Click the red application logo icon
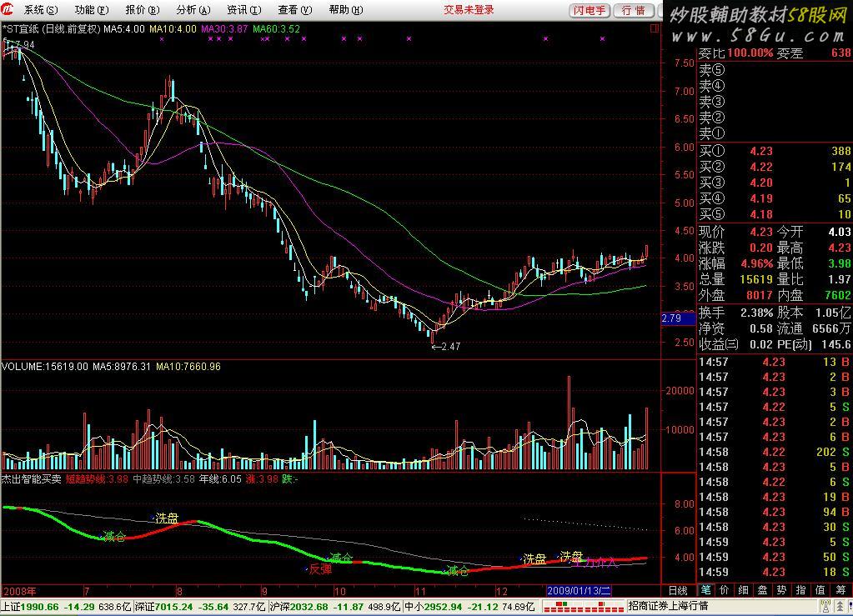Image resolution: width=853 pixels, height=616 pixels. [x=8, y=9]
